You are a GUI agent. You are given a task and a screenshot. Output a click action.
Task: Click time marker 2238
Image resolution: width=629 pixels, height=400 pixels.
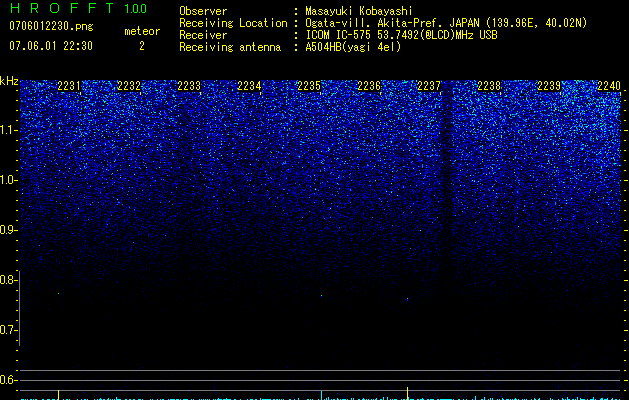click(x=489, y=86)
